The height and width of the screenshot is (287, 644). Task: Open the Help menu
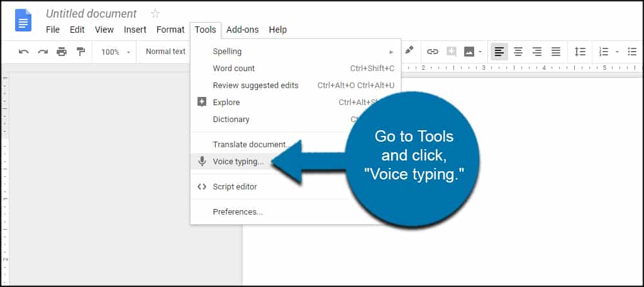(277, 30)
